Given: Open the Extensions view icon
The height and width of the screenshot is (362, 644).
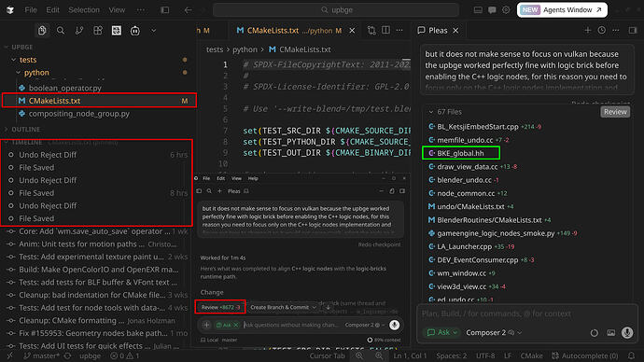Looking at the screenshot, I should coord(98,31).
